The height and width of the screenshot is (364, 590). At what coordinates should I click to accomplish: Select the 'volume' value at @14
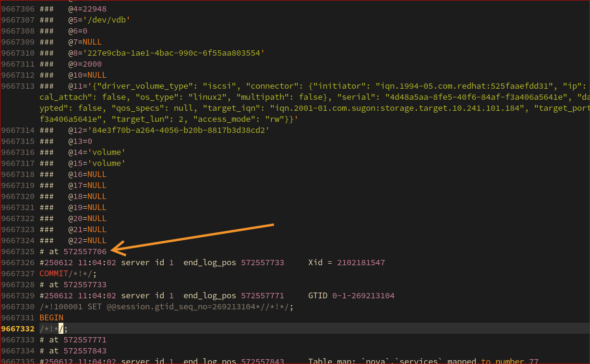pos(107,152)
